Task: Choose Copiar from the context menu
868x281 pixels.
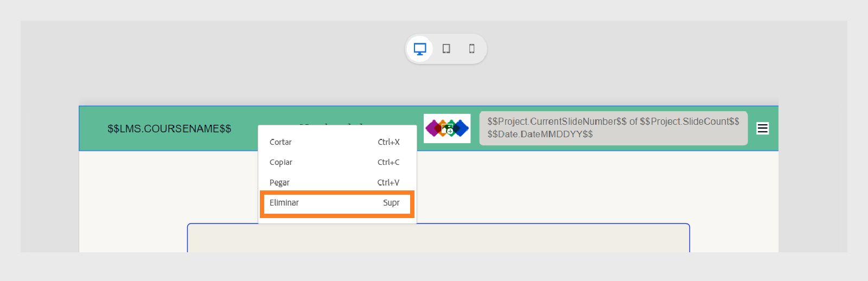Action: pos(281,162)
